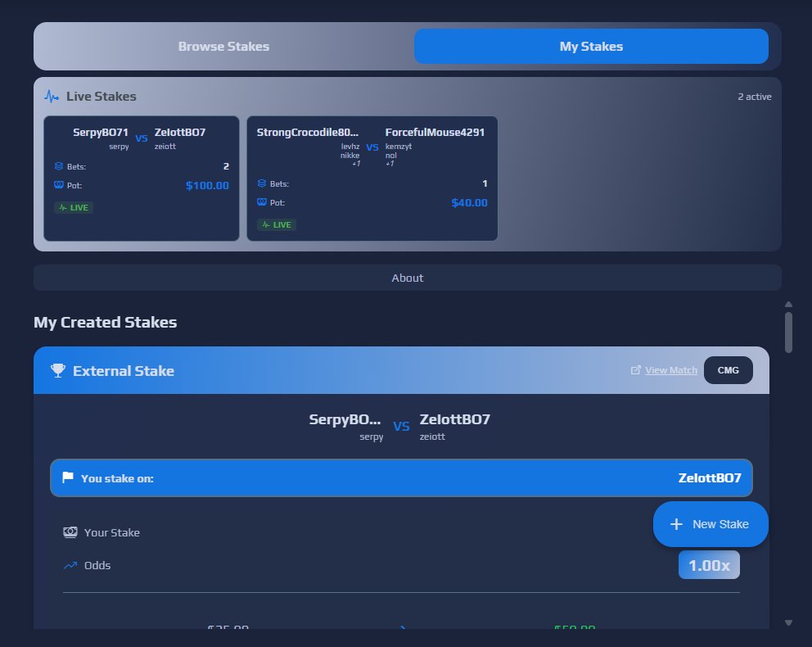
Task: Click the 2 active label
Action: tap(755, 97)
